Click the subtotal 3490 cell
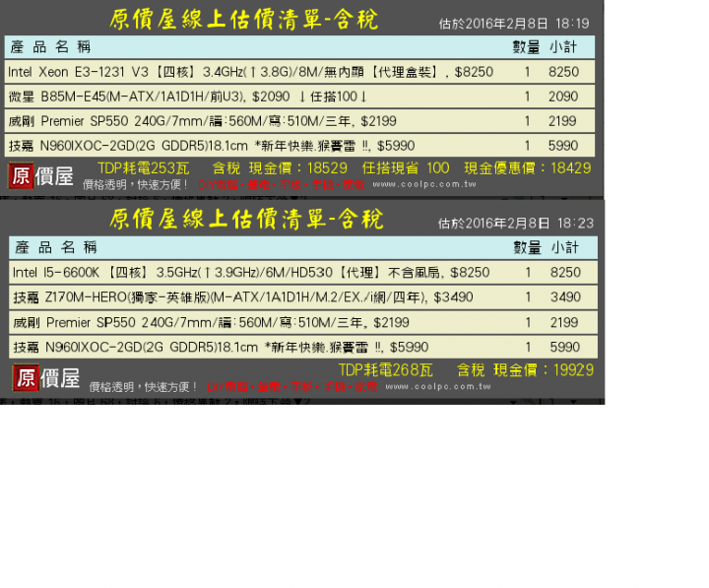Viewport: 709px width, 588px height. [x=565, y=297]
